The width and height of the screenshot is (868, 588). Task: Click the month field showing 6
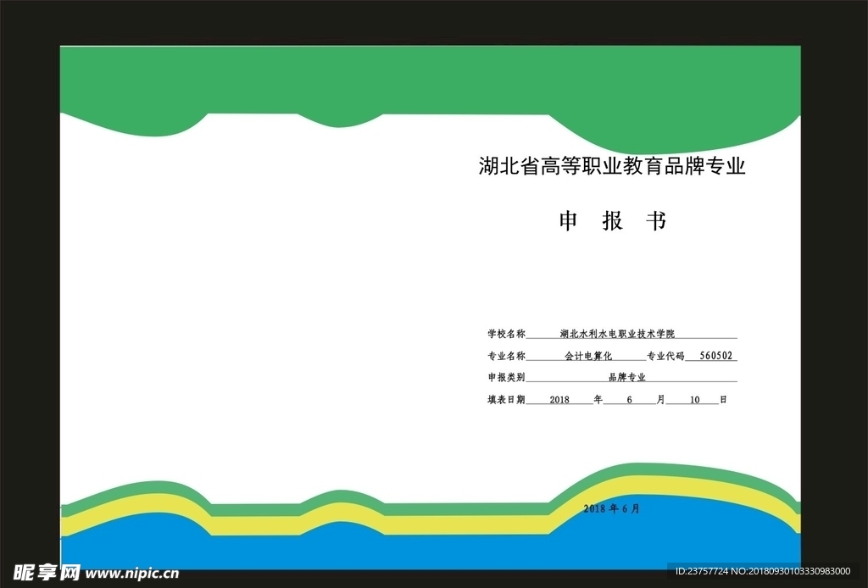click(630, 400)
